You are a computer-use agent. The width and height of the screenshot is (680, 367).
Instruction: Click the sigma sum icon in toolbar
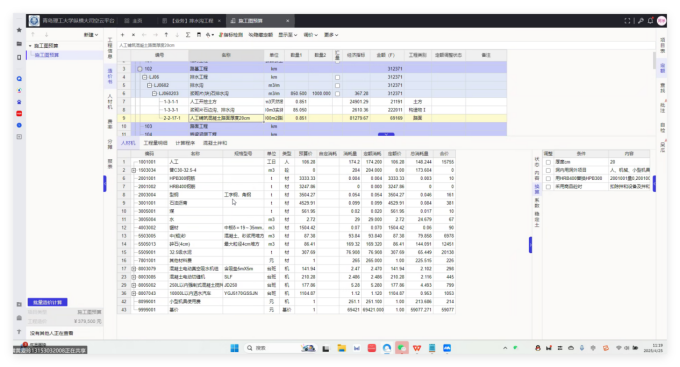[x=188, y=35]
